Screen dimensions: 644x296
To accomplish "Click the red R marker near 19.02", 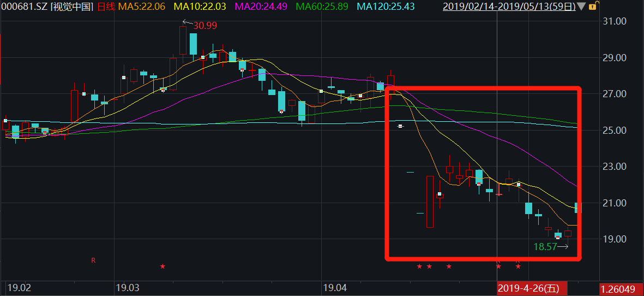I will pos(93,261).
